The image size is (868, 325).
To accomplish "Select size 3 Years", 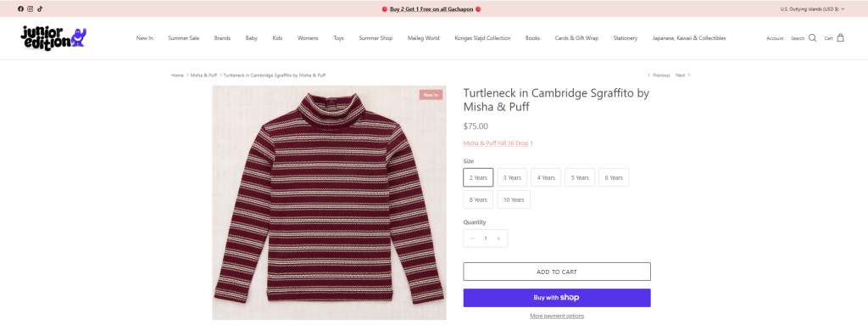I will [512, 177].
